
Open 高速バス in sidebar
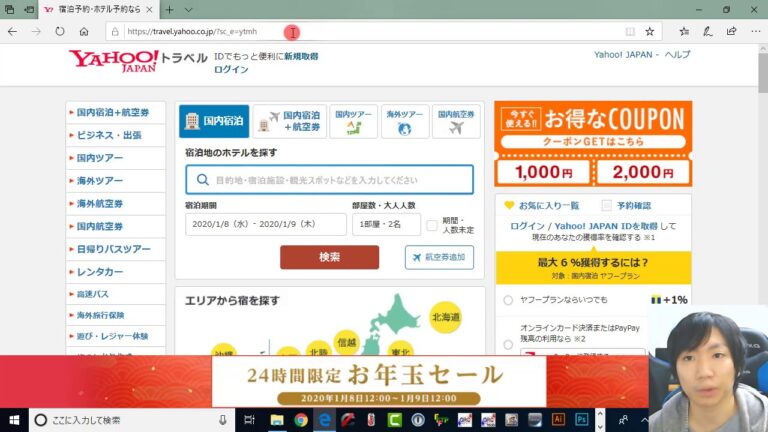tap(116, 294)
